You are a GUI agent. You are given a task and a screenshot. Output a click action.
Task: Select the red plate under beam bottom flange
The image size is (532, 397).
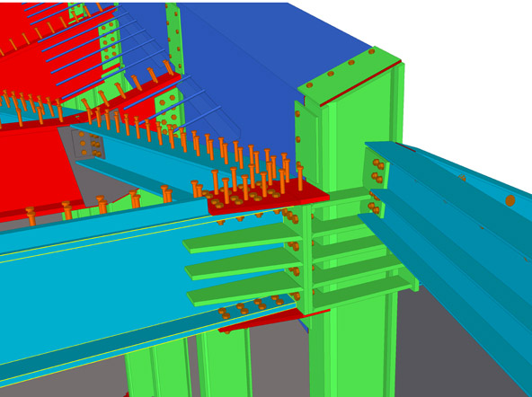[x=273, y=321]
